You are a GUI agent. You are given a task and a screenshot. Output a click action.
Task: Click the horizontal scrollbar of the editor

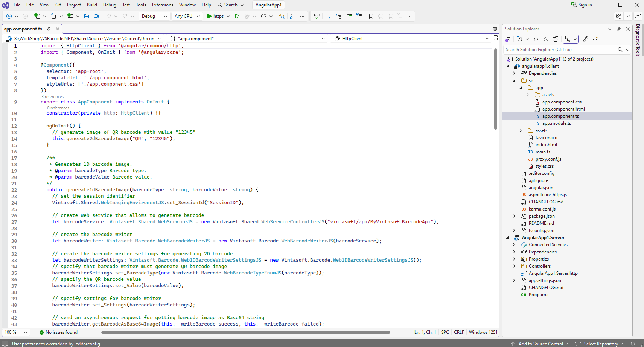pyautogui.click(x=245, y=332)
